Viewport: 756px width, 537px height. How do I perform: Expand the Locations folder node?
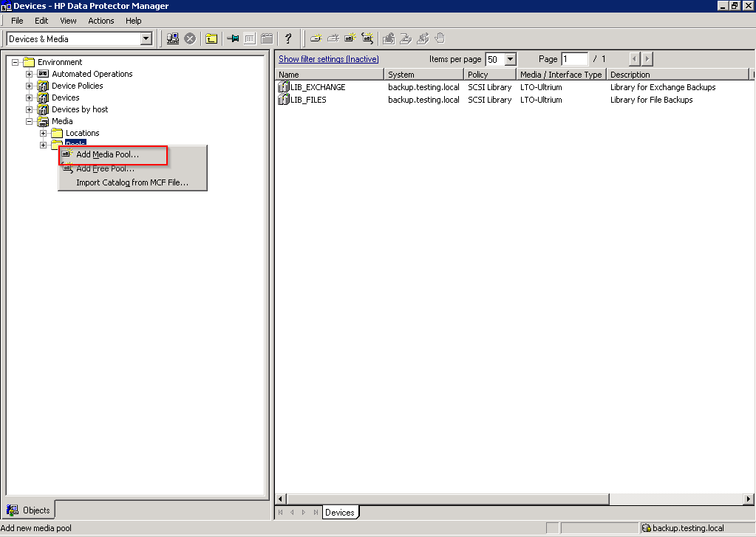44,133
